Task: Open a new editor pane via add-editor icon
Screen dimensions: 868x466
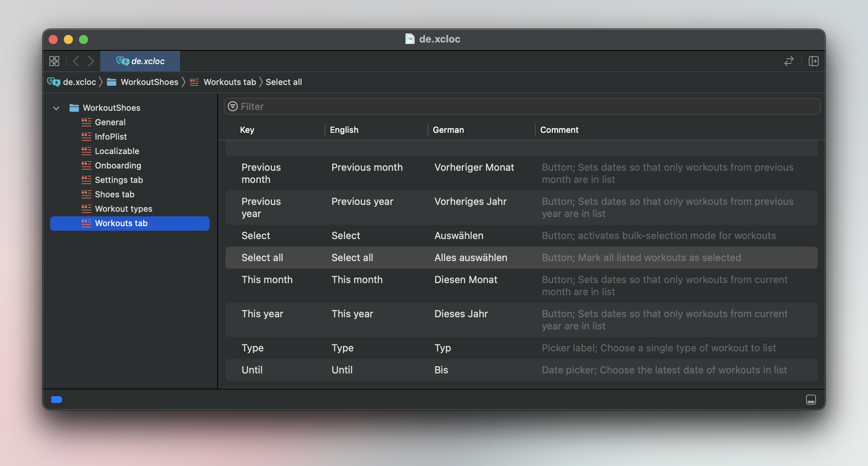Action: pos(814,61)
